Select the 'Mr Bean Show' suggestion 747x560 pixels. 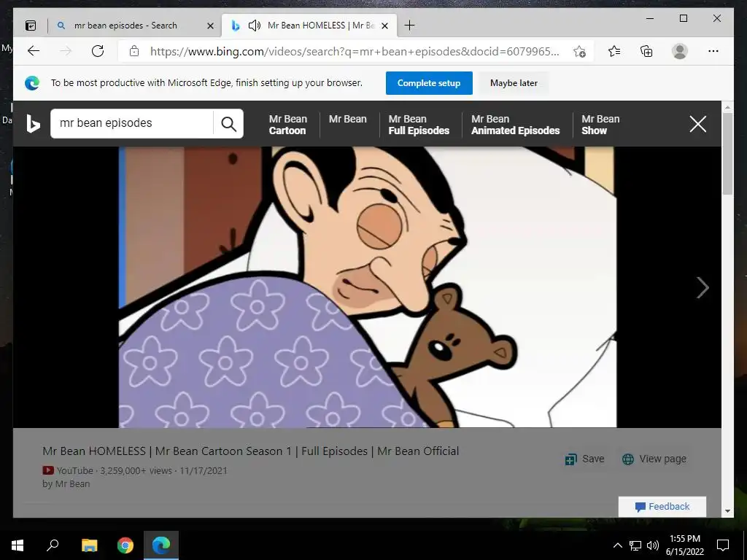click(x=600, y=125)
